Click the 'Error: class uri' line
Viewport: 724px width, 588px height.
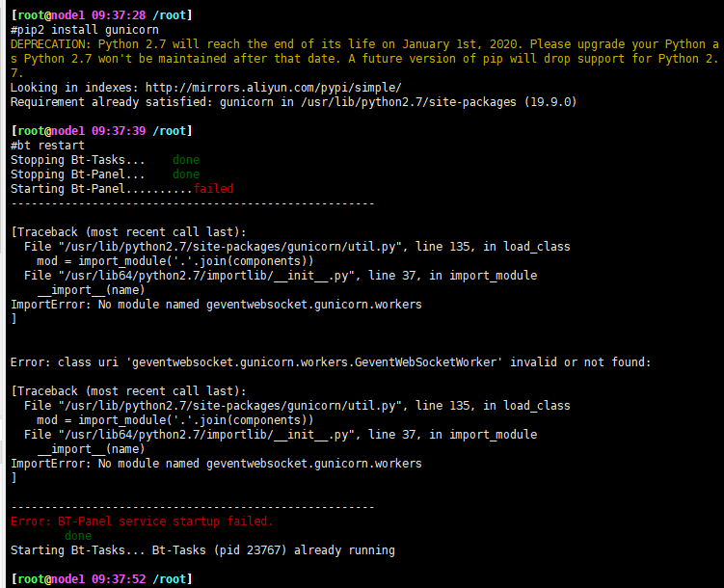tap(331, 362)
